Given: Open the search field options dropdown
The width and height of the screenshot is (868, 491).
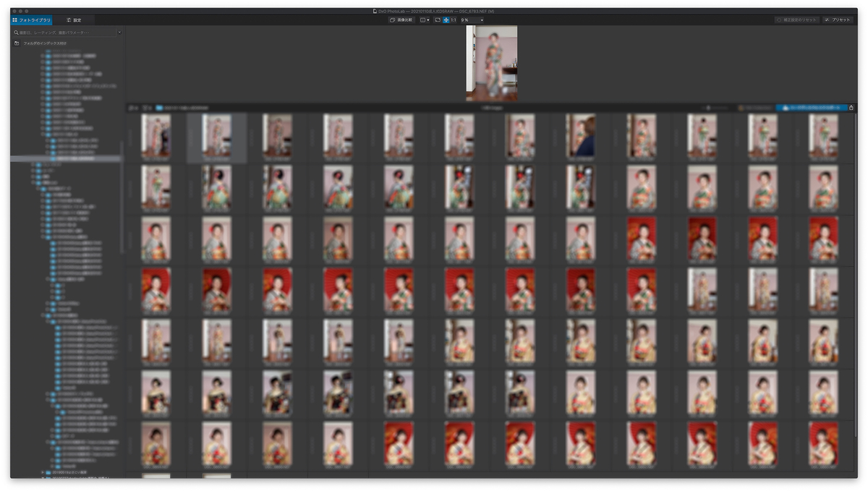Looking at the screenshot, I should 119,33.
